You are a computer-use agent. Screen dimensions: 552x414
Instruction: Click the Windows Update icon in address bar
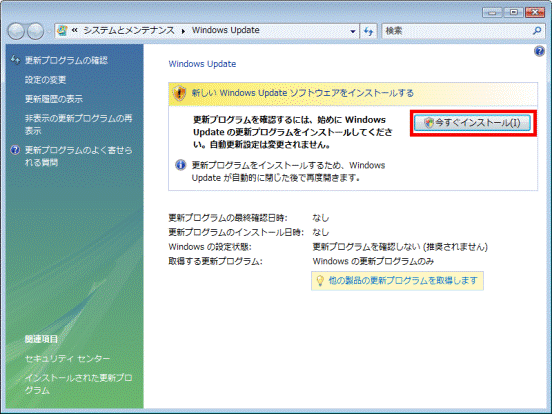tap(62, 31)
